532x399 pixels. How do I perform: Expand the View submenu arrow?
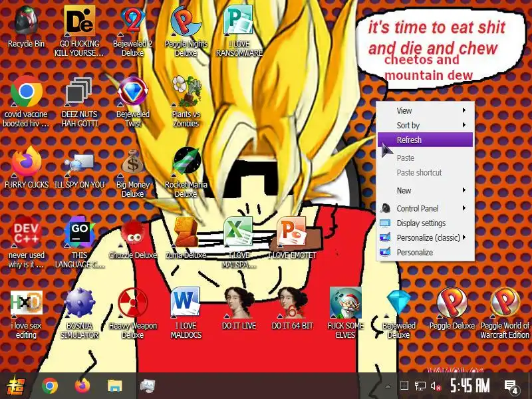click(464, 110)
